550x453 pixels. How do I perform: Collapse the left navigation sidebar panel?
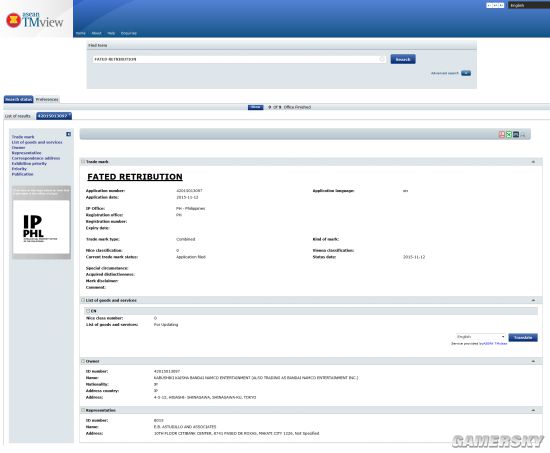pos(68,134)
